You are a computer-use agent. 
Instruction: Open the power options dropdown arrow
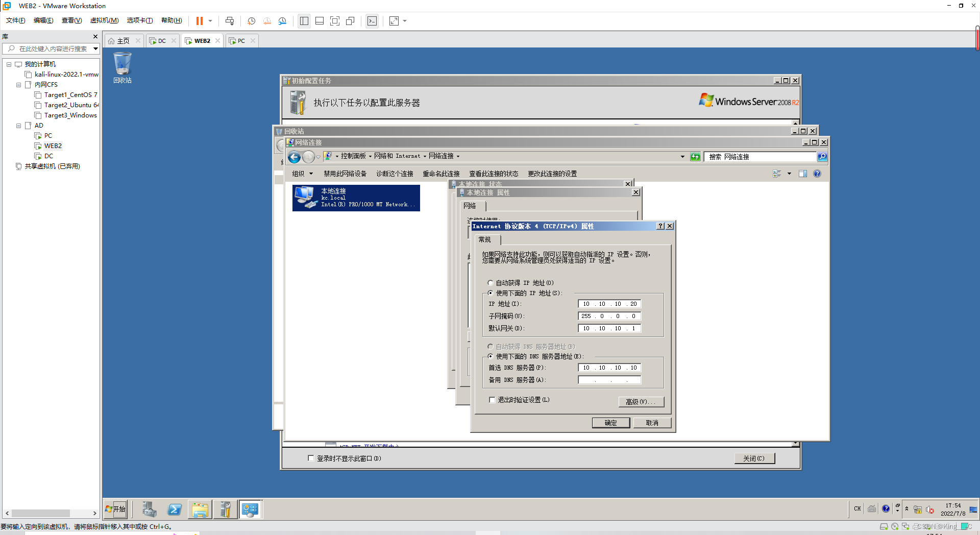(x=210, y=21)
